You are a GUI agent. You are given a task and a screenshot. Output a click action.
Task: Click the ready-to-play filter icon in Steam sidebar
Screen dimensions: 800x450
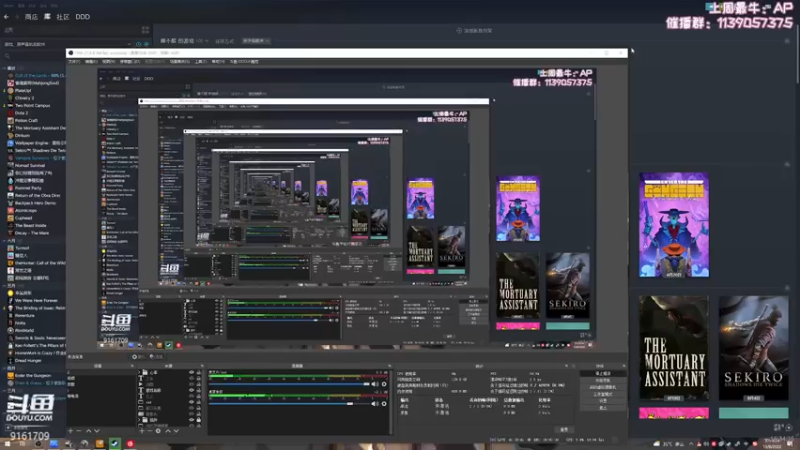(146, 44)
